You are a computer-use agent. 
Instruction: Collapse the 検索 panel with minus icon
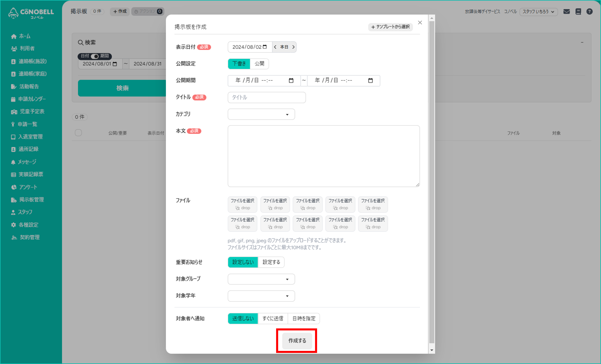click(582, 42)
